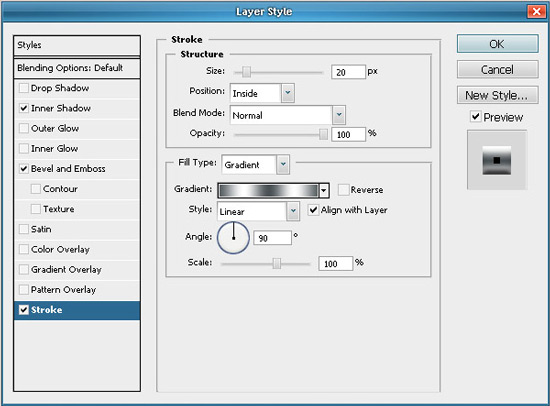Click the New Style... button
The height and width of the screenshot is (406, 550).
(497, 95)
